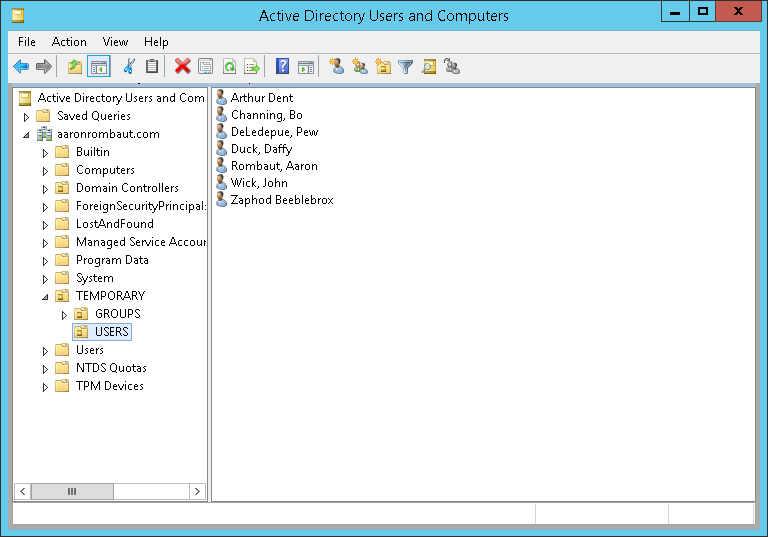Select the Users container under the domain

point(90,350)
